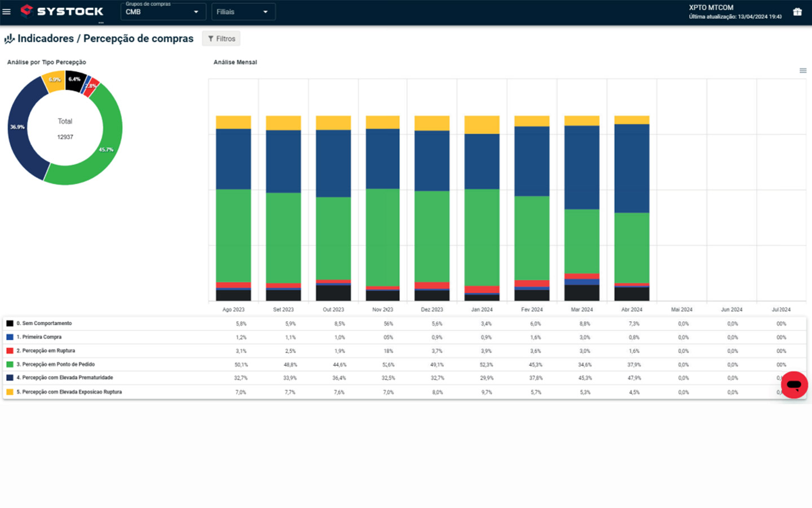Click the ellipsis below the Systock logo
The height and width of the screenshot is (508, 812).
(101, 23)
